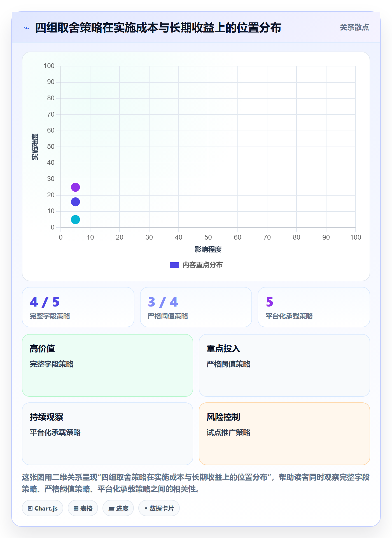Click the 关系散点 label in the header

pyautogui.click(x=354, y=27)
